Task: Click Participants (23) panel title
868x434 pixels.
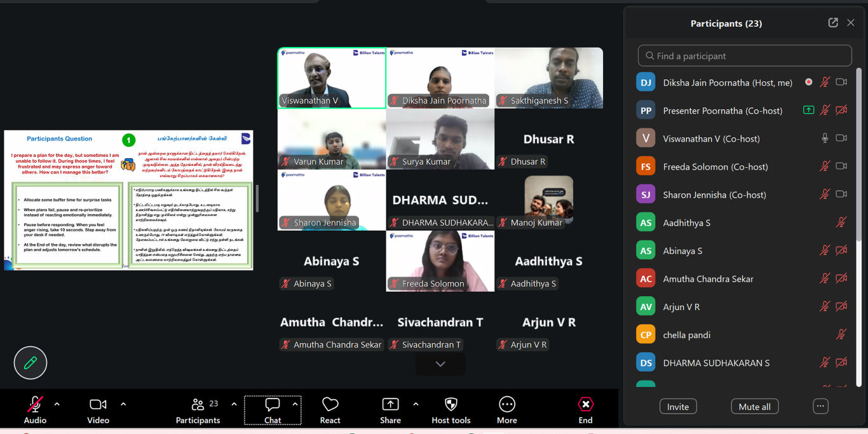Action: 726,24
